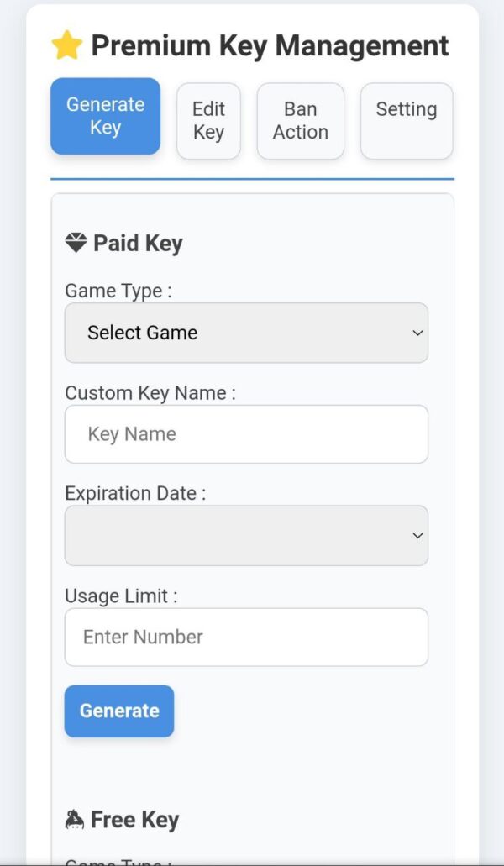Click the chevron arrow of Expiration Date dropdown

(x=417, y=536)
